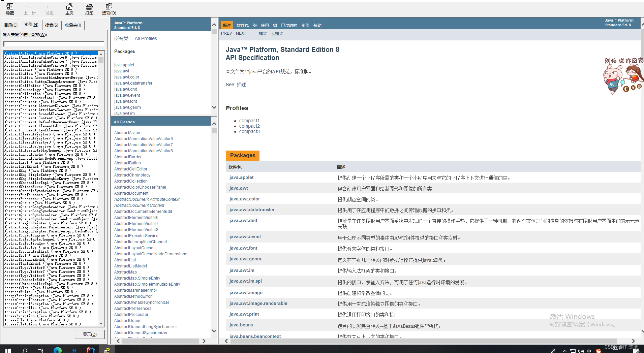Click the 显示(D) button

90,334
